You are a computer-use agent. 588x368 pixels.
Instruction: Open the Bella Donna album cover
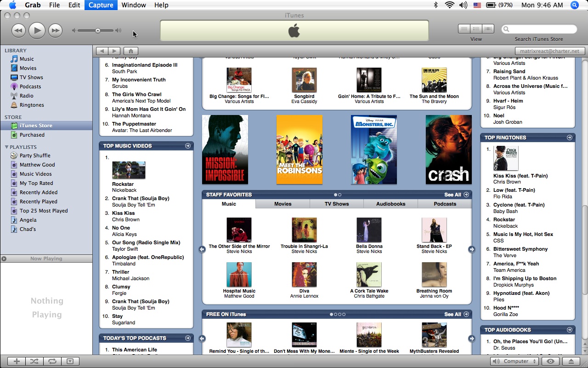pos(369,230)
